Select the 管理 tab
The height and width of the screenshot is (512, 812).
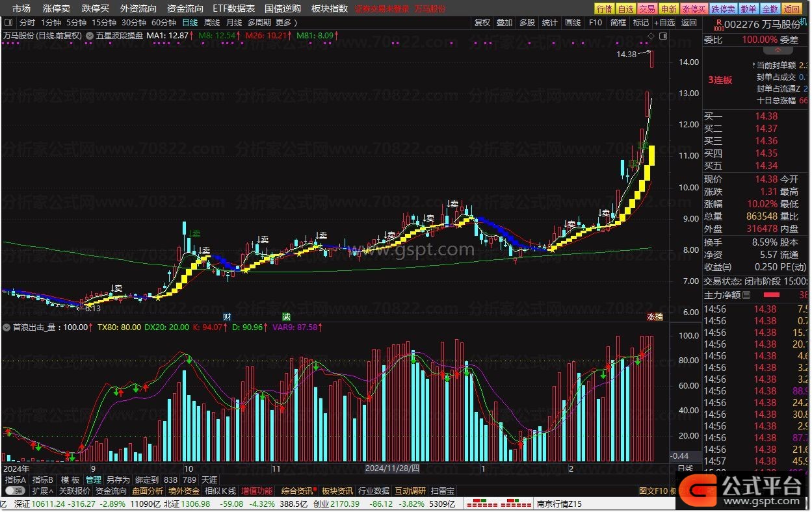click(93, 480)
